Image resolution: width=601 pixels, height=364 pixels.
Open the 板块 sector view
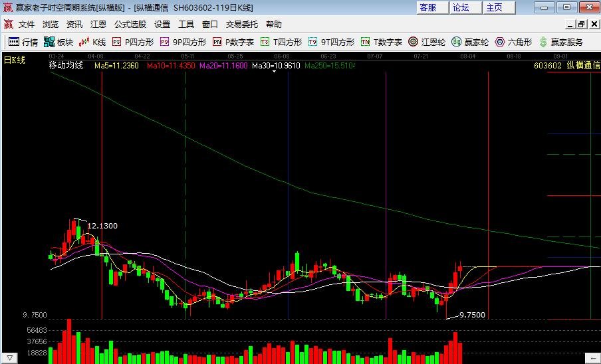coord(59,42)
